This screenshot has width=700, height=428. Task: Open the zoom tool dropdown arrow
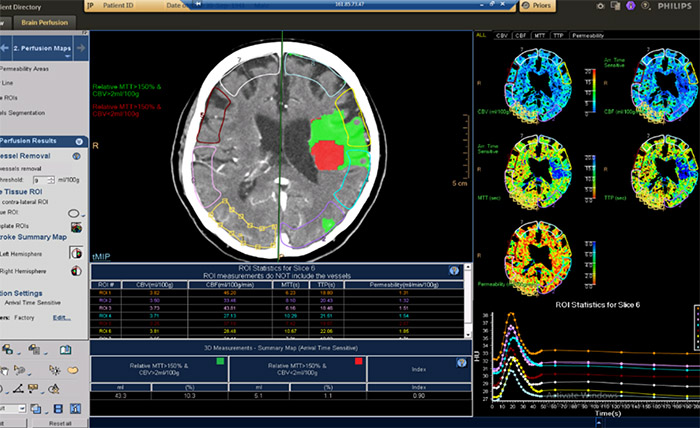click(28, 374)
